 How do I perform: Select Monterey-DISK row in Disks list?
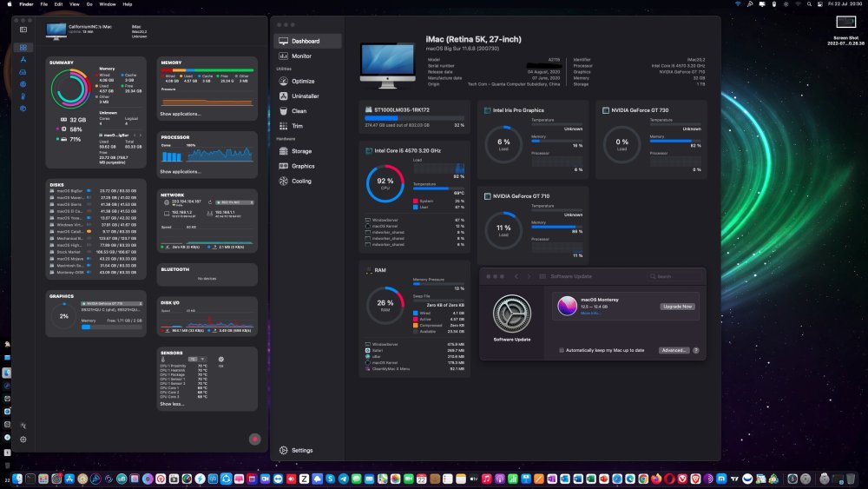(x=93, y=273)
